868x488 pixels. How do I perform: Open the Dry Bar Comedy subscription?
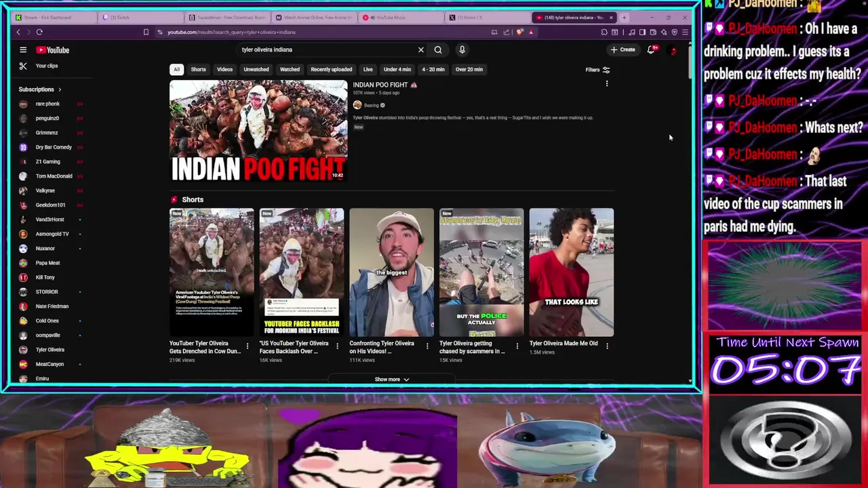pyautogui.click(x=53, y=147)
